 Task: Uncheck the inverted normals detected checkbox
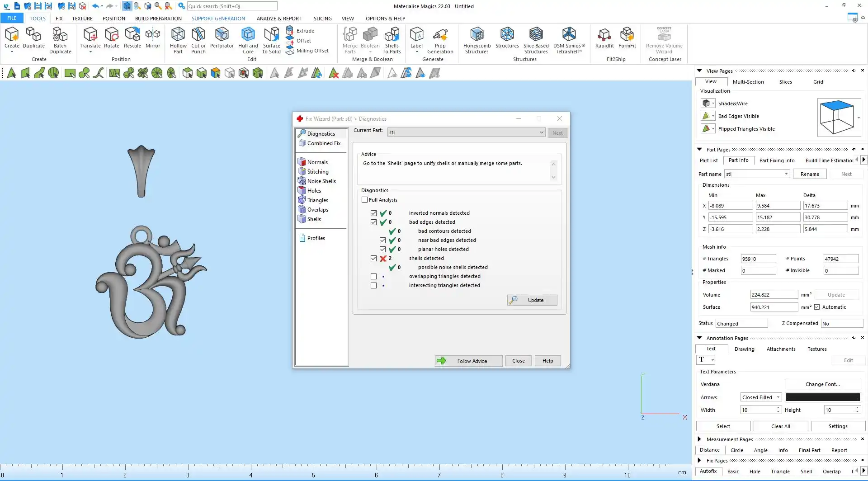pyautogui.click(x=373, y=213)
